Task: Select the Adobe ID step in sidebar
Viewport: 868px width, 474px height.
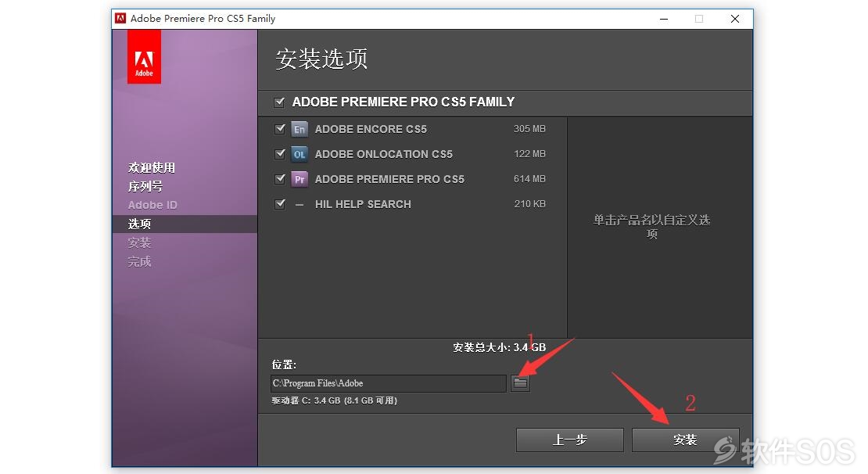Action: [x=152, y=205]
